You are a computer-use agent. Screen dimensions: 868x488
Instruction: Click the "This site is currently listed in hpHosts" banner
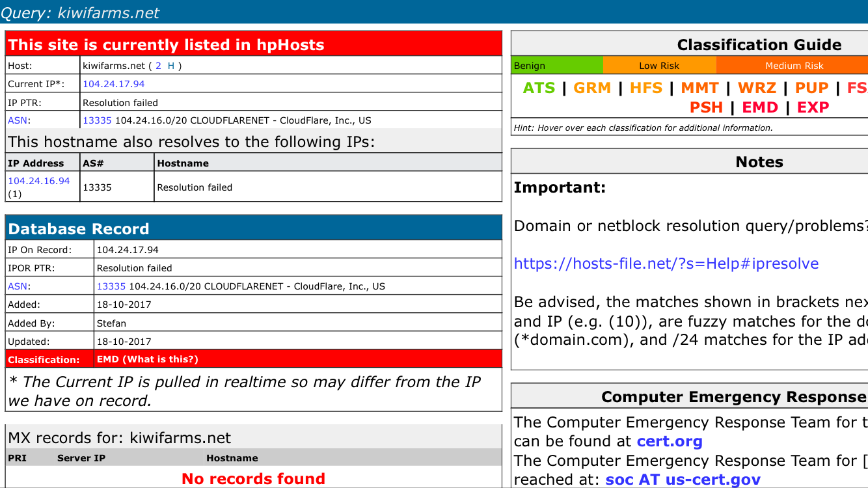[254, 44]
